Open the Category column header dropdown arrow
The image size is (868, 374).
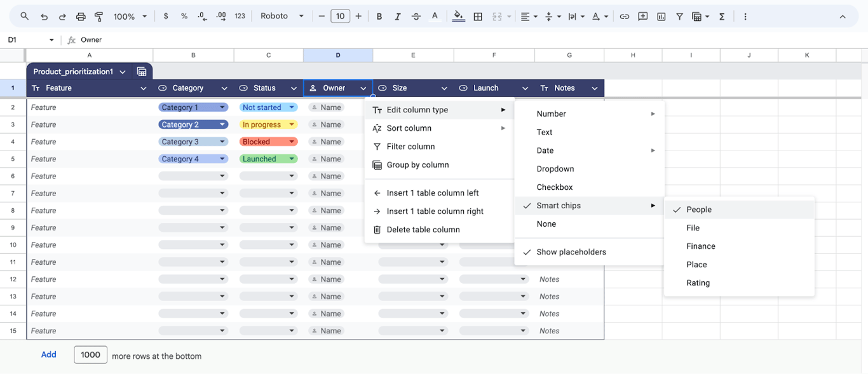pyautogui.click(x=224, y=88)
